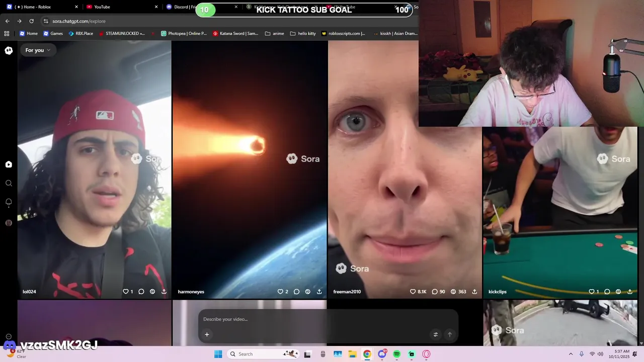View site information icon in address bar
This screenshot has height=362, width=644.
46,21
